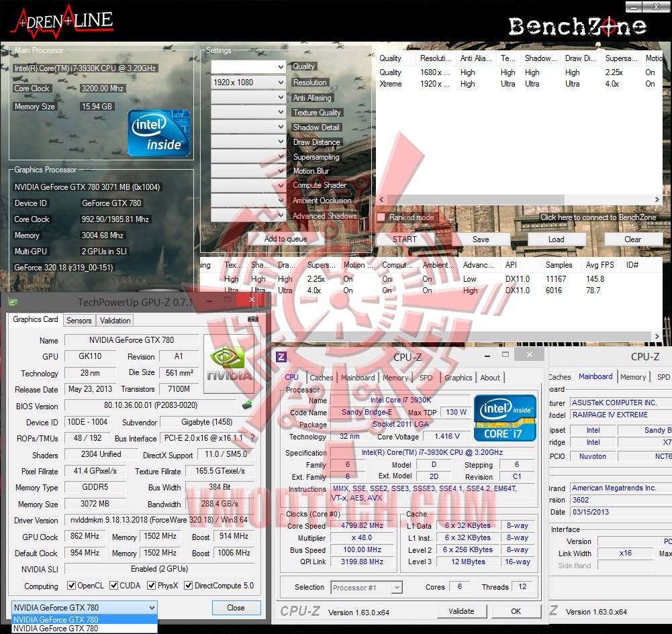Click the Avg FPS column header
This screenshot has height=634, width=672.
pyautogui.click(x=599, y=265)
